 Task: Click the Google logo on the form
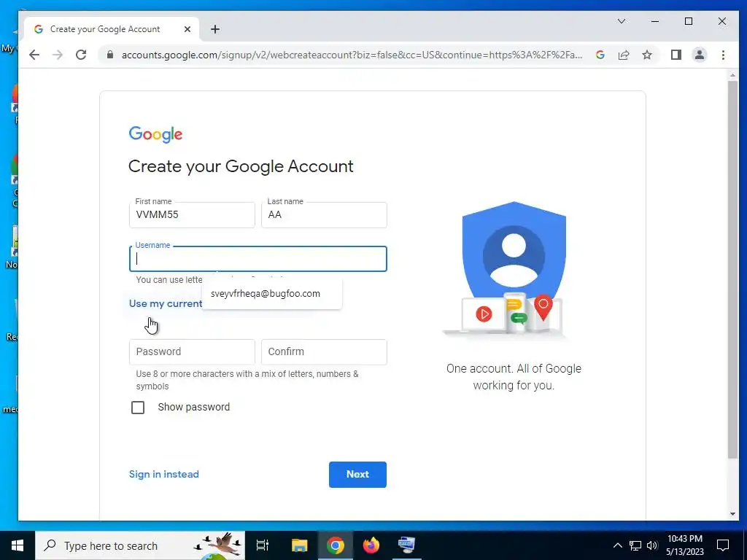(x=156, y=134)
